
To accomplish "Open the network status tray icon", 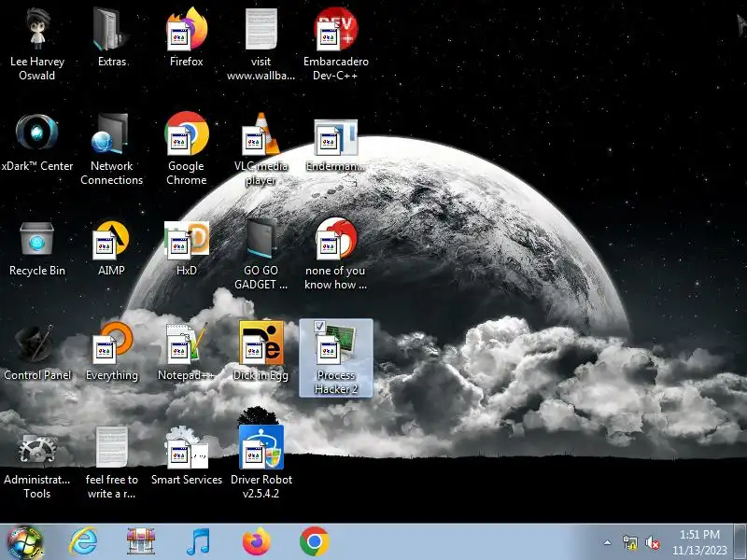I will click(629, 542).
